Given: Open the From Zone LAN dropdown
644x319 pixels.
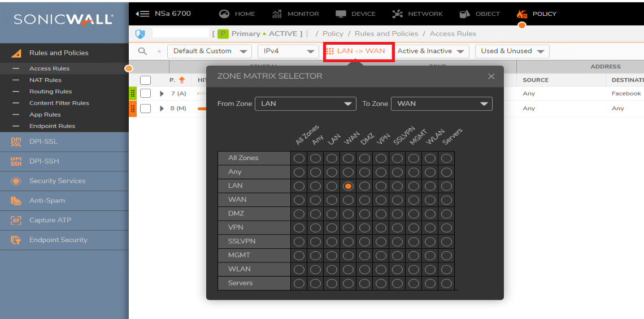Looking at the screenshot, I should pos(305,104).
